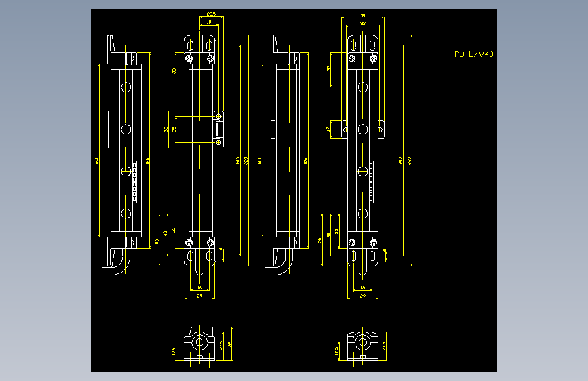Click the 35 height dimension text
588x381 pixels.
tap(165, 129)
